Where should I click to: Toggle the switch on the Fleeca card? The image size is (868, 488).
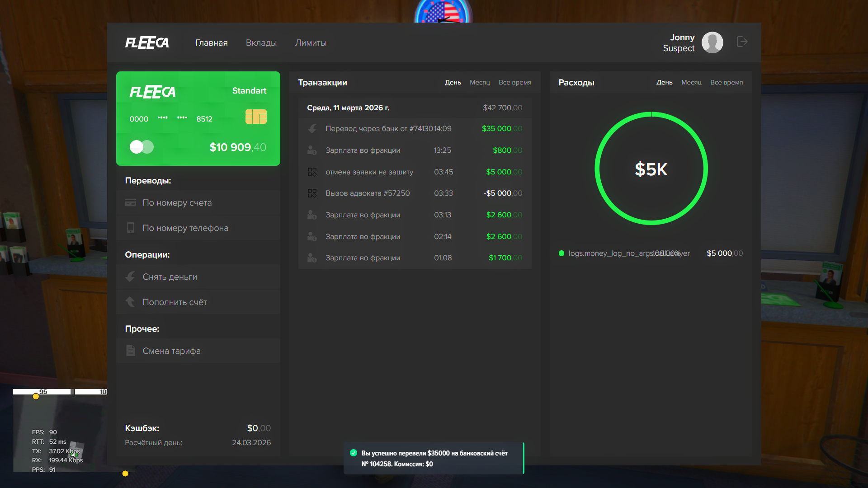click(142, 147)
